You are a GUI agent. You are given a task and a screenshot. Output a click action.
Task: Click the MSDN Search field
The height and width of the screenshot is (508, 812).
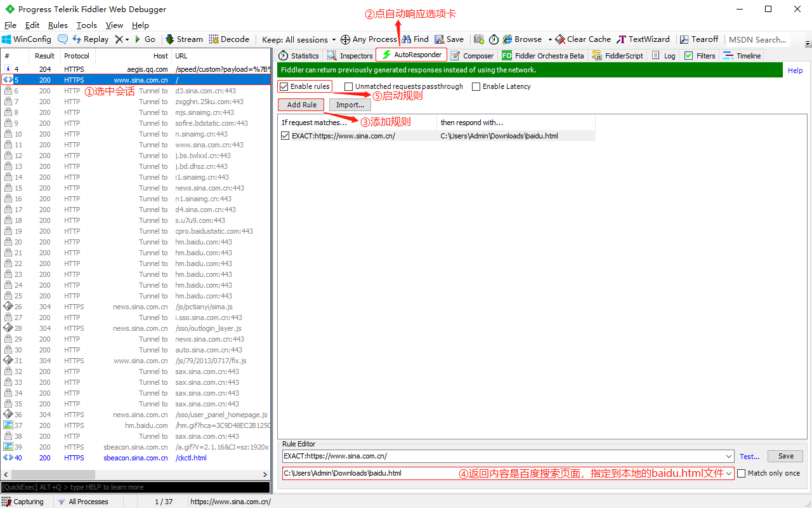(757, 39)
